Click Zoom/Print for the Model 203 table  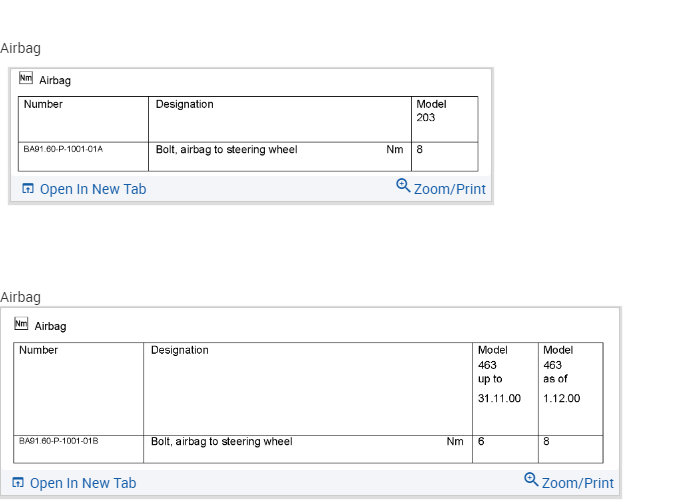point(449,189)
